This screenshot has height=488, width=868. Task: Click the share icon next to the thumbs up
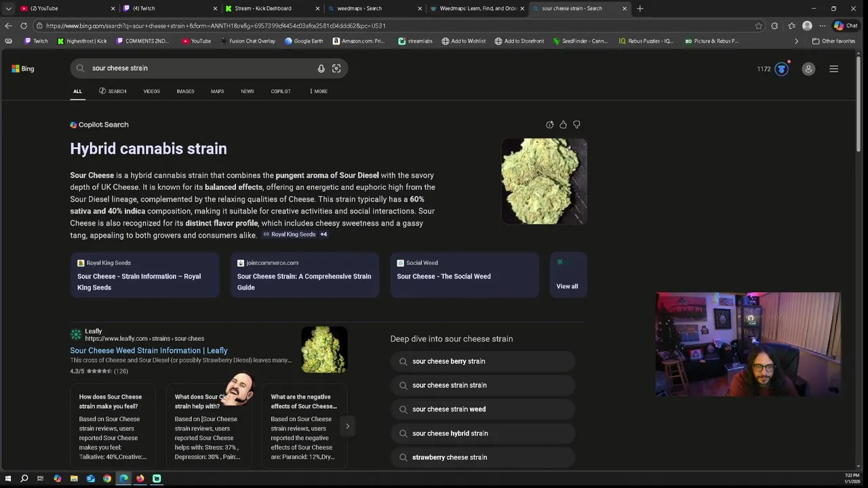click(550, 125)
